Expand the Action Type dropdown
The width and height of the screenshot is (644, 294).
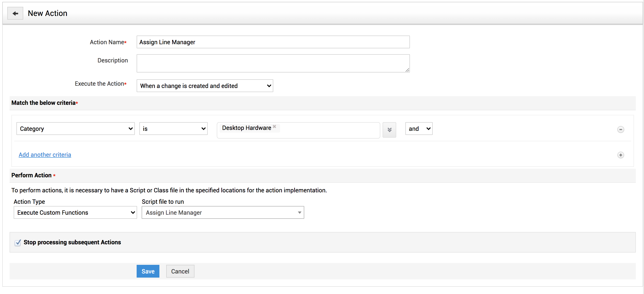pyautogui.click(x=75, y=212)
